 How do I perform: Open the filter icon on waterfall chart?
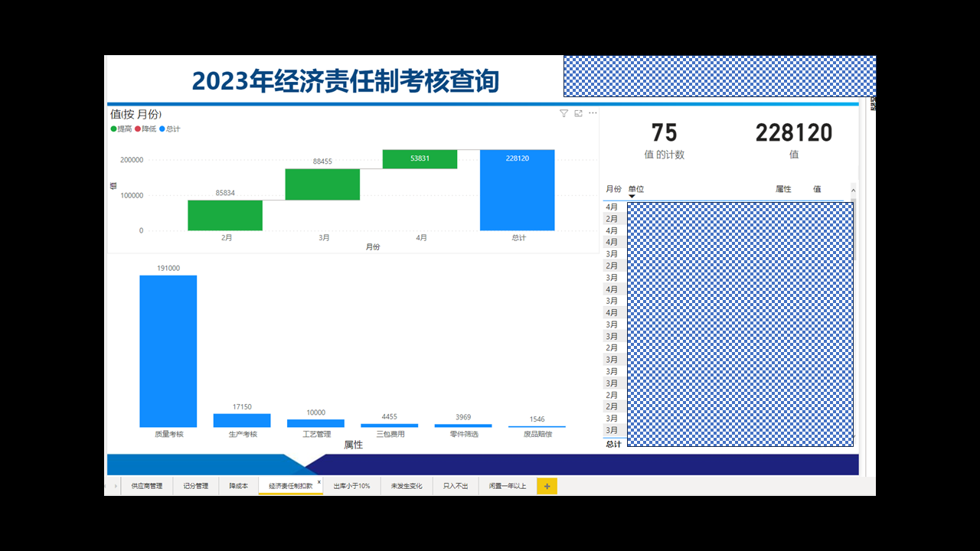pos(564,113)
